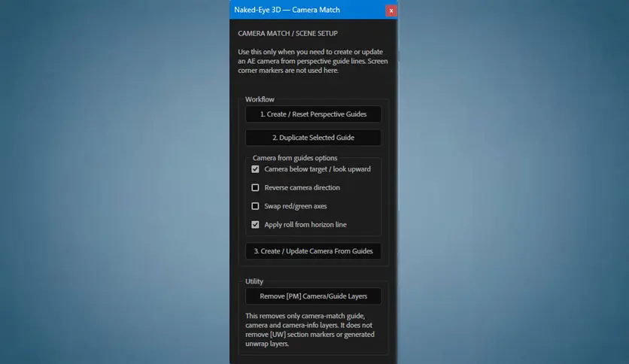Screen dimensions: 629x364
Task: Enable Swap red/green axes checkbox
Action: click(255, 206)
